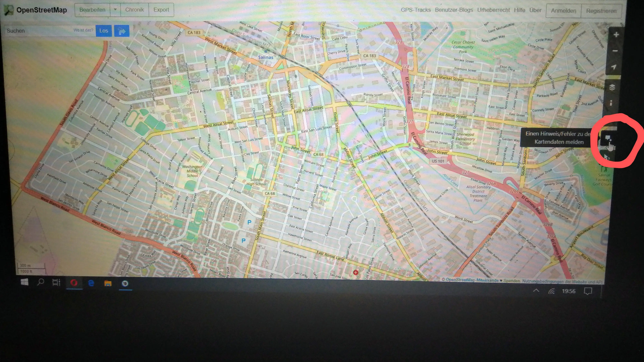
Task: Open Windows taskbar search magnifier
Action: click(x=41, y=282)
